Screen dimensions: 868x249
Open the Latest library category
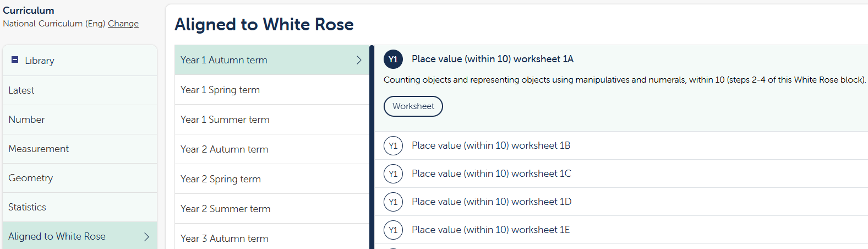coord(80,90)
